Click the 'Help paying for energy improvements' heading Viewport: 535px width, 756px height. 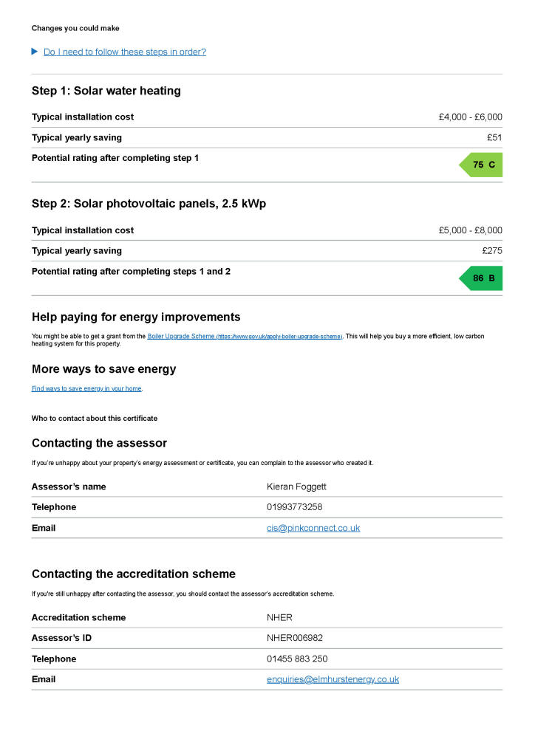pos(136,317)
